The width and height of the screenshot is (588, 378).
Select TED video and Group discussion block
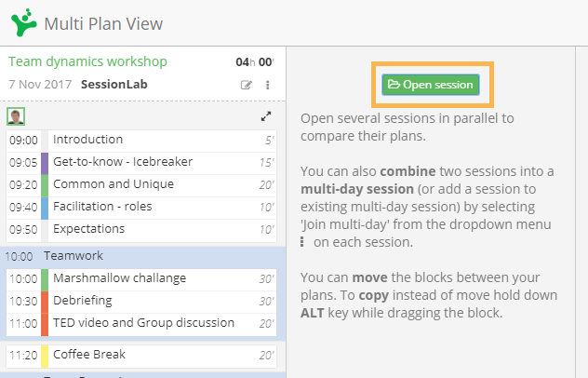141,324
